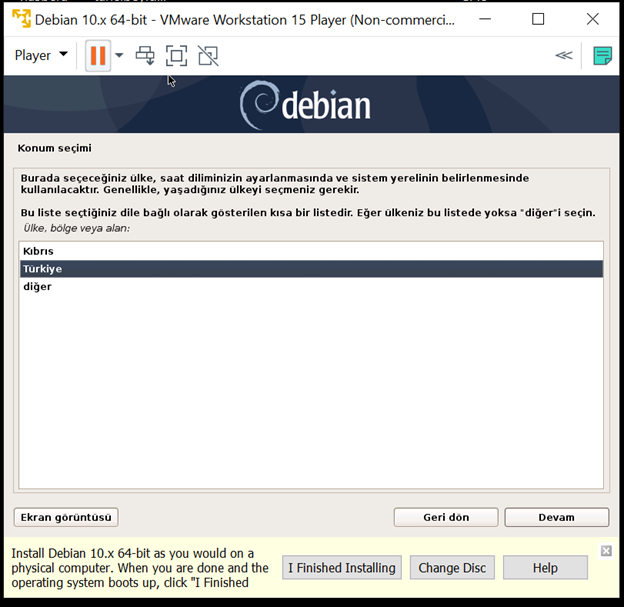Send Ctrl+Alt+Del to the virtual machine

coord(145,55)
